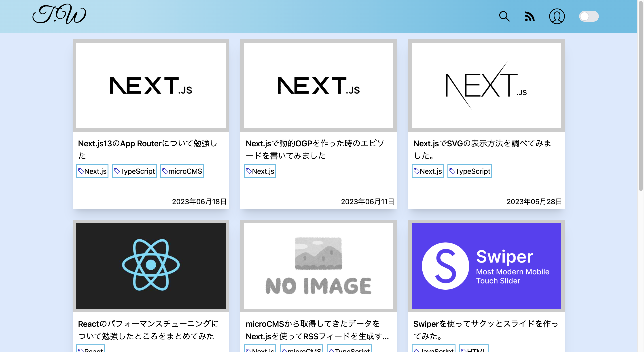Select TypeScript tag on SVG article card
The image size is (644, 352).
(x=470, y=171)
